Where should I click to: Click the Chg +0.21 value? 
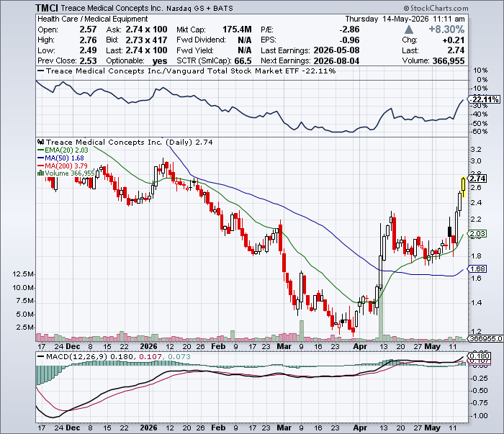454,40
